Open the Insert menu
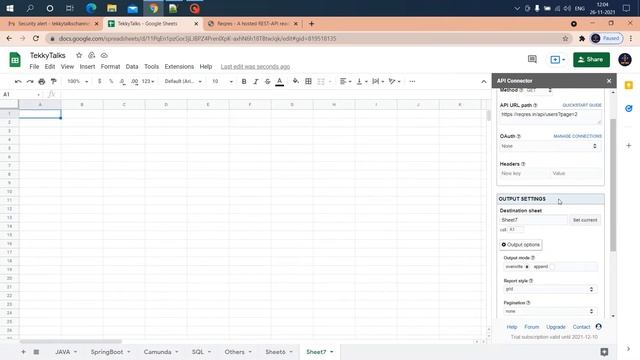 click(x=87, y=67)
